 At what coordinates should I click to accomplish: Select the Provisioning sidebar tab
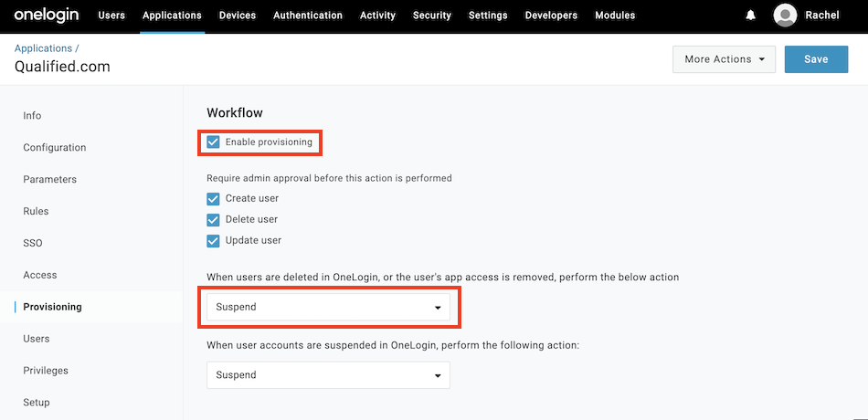[52, 307]
